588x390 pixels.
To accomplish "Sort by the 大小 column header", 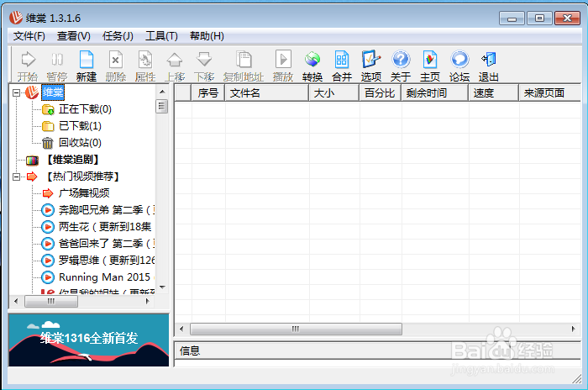I will (333, 92).
